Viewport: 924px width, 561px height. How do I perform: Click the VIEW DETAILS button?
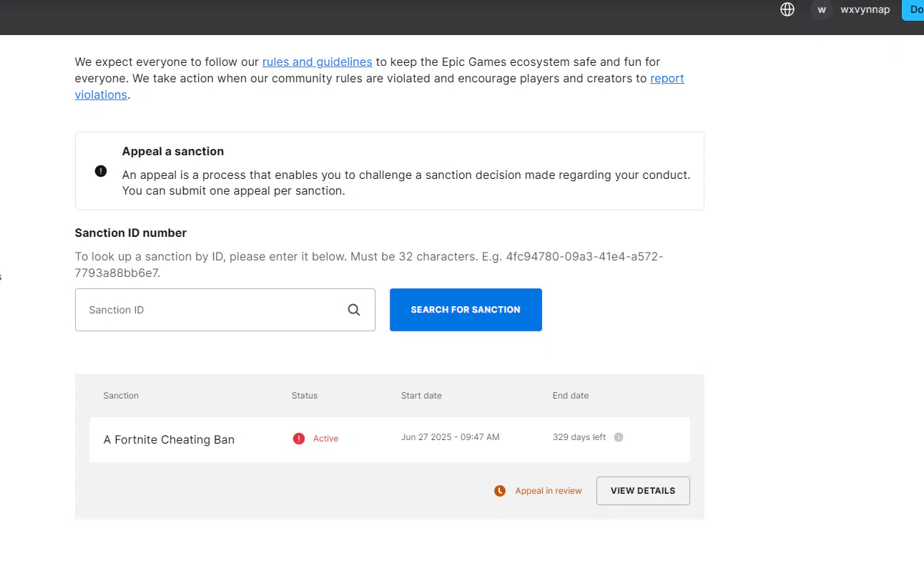(x=643, y=491)
